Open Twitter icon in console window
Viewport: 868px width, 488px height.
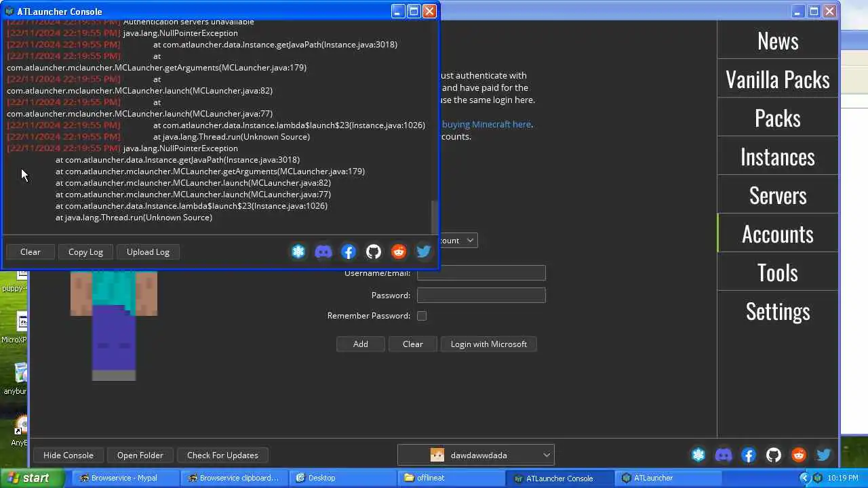click(424, 252)
